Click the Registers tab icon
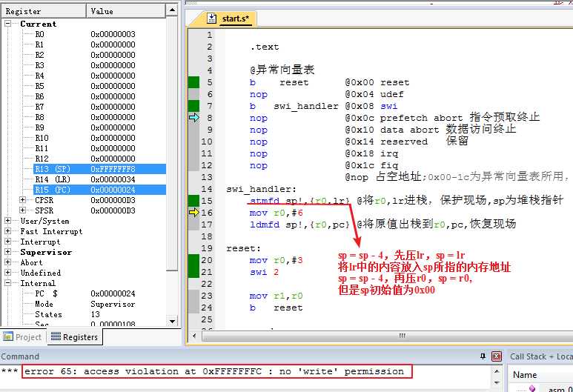The width and height of the screenshot is (573, 392). 56,336
